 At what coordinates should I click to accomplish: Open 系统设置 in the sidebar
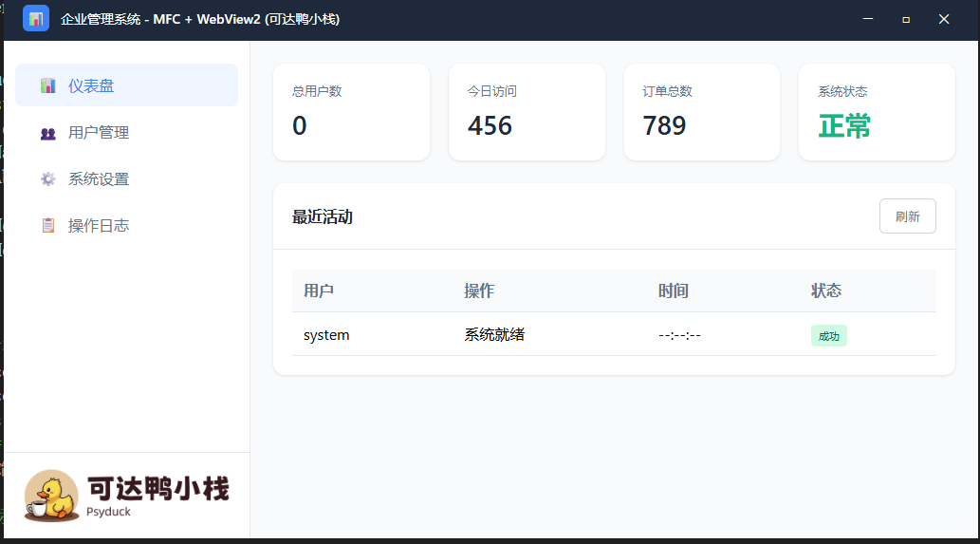(126, 178)
